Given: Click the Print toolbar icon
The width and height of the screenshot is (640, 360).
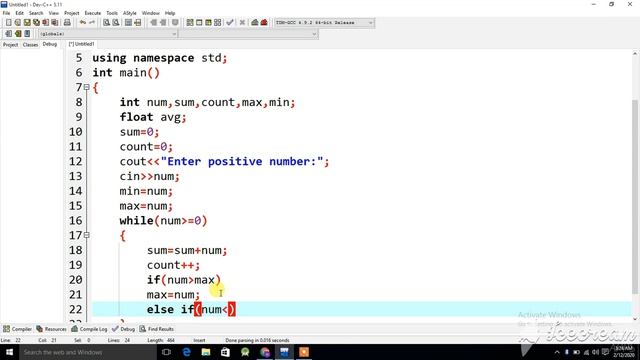Looking at the screenshot, I should click(67, 22).
